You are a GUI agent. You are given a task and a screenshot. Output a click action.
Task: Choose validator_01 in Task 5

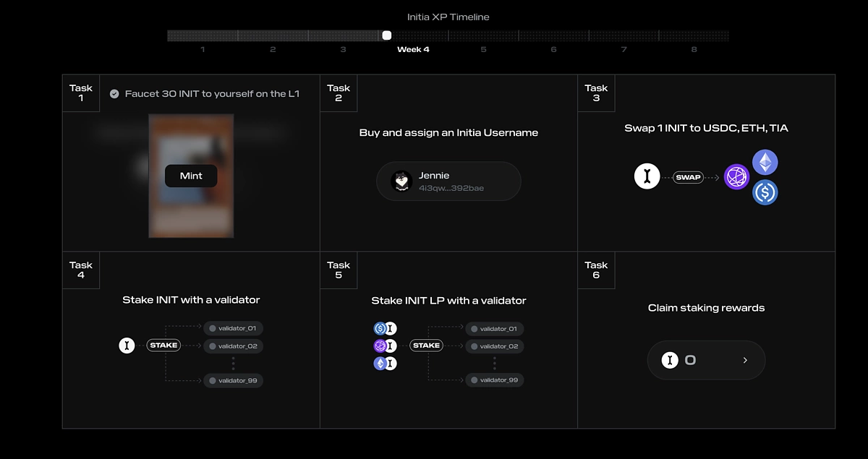pyautogui.click(x=495, y=329)
